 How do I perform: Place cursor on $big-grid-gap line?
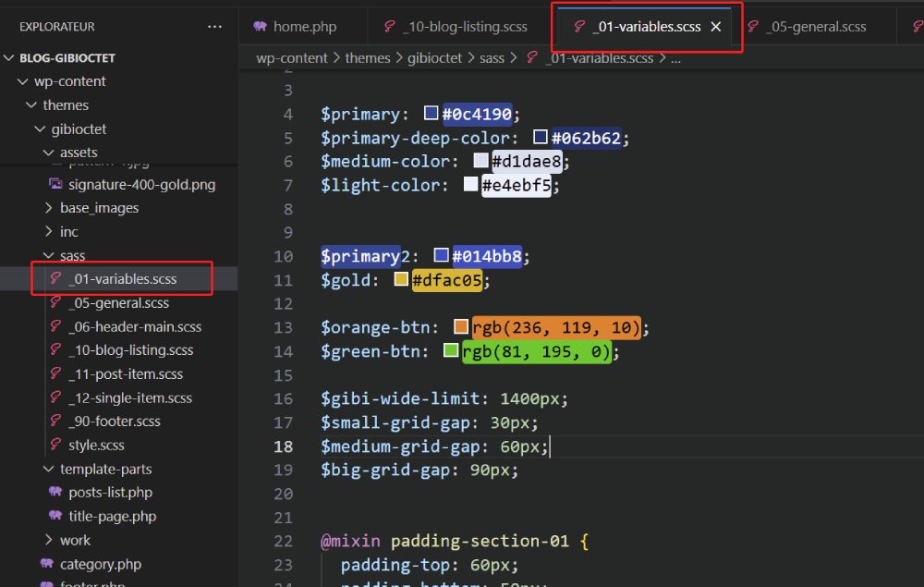(x=419, y=471)
